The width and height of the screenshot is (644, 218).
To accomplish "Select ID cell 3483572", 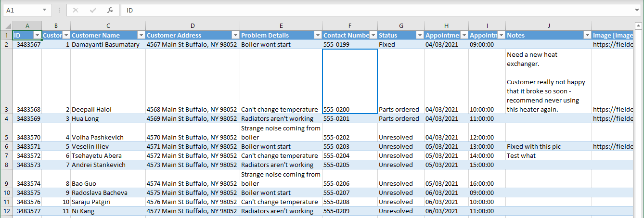I will (27, 155).
